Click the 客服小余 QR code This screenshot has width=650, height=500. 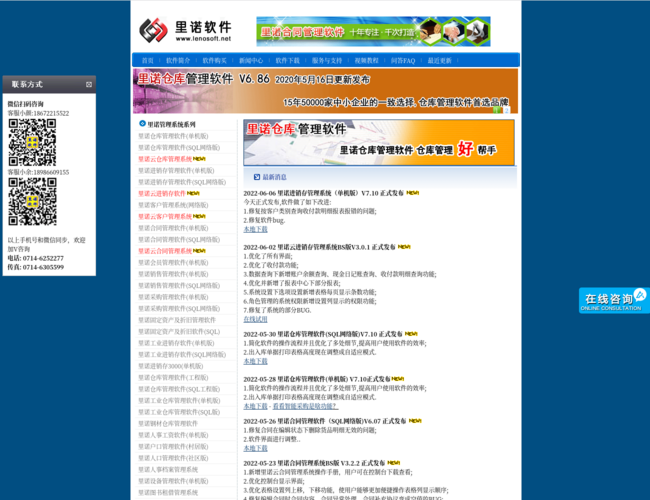coord(32,201)
